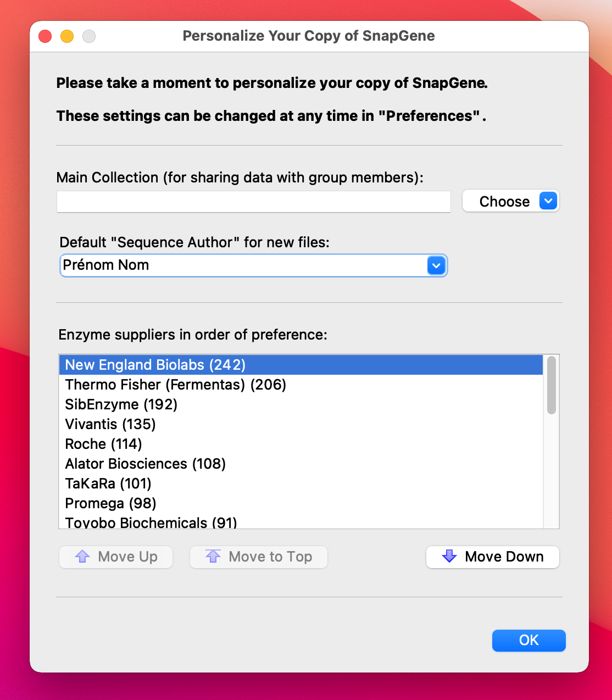Pick TaKaRa from the supplier list
The width and height of the screenshot is (612, 700).
(x=108, y=484)
